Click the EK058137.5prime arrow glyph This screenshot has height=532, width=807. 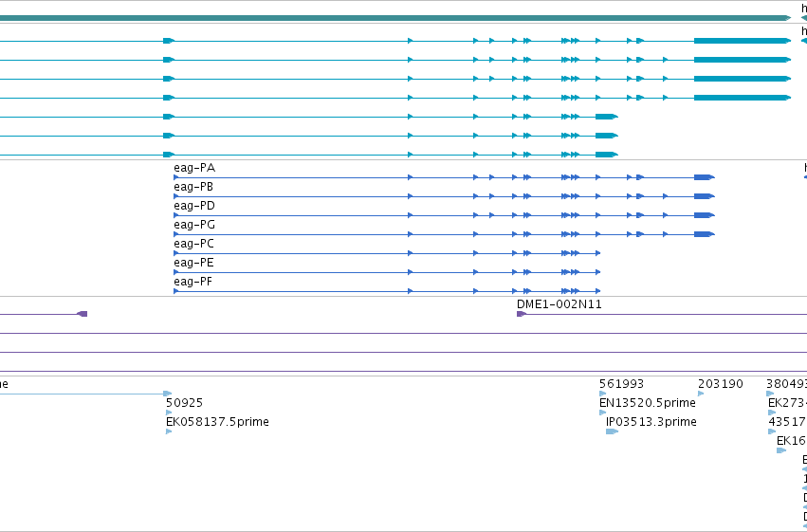pos(169,431)
